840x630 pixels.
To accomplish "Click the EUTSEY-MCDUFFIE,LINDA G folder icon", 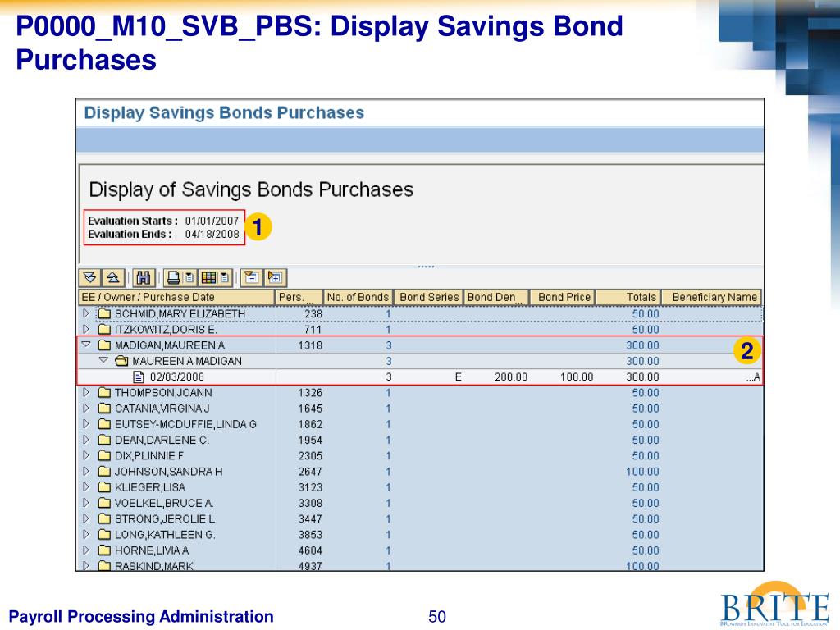I will (x=104, y=424).
